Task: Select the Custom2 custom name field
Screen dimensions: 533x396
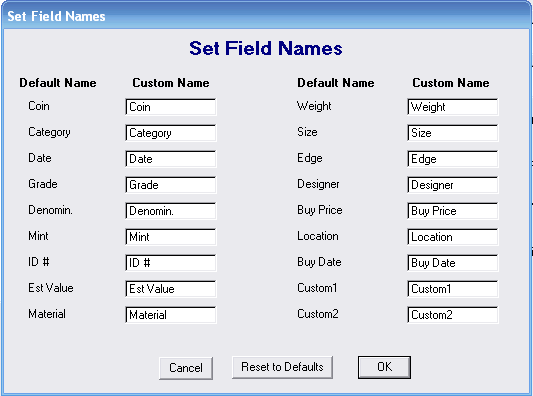Action: click(x=453, y=315)
